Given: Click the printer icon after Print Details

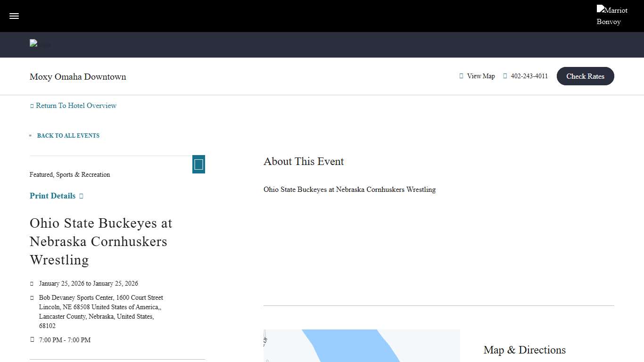Looking at the screenshot, I should 81,196.
